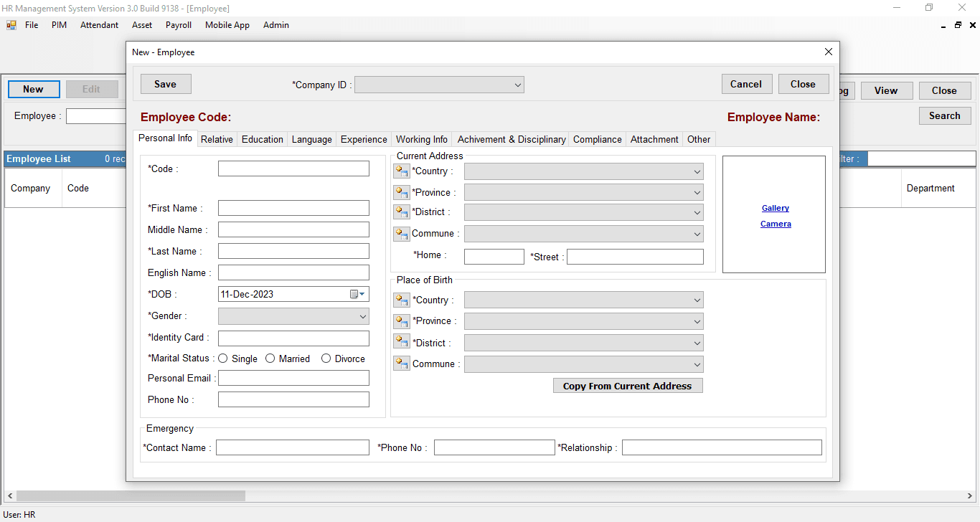Open the Company ID dropdown
The width and height of the screenshot is (980, 522).
pos(517,85)
